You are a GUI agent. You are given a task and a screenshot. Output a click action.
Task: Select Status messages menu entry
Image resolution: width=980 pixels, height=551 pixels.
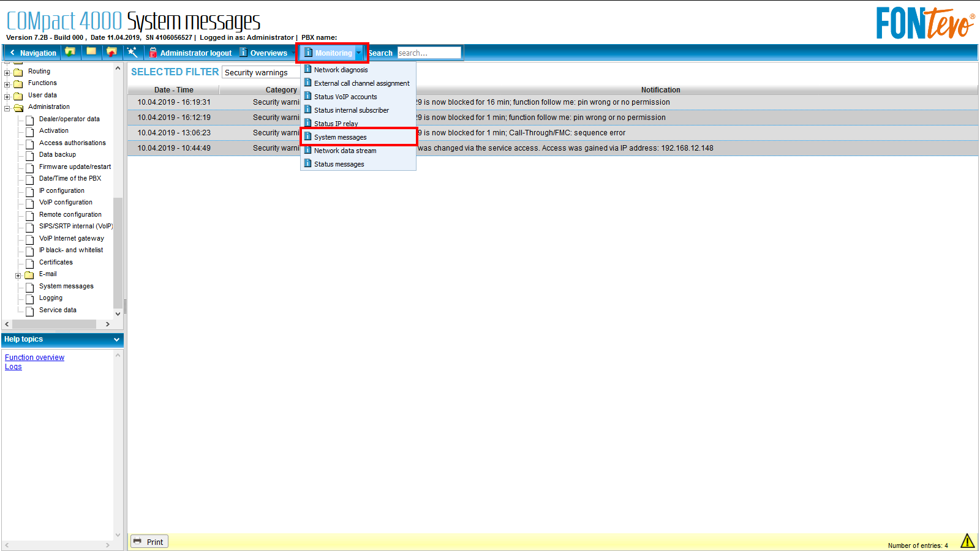click(x=358, y=164)
